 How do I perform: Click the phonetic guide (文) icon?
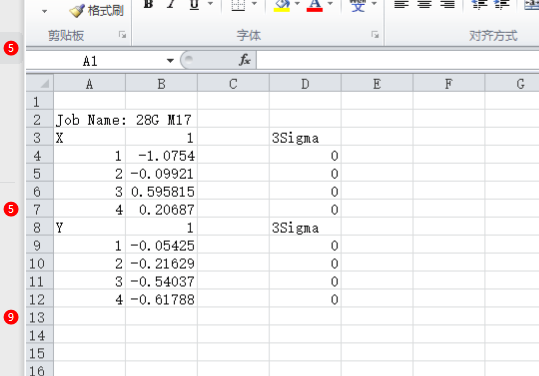(358, 5)
